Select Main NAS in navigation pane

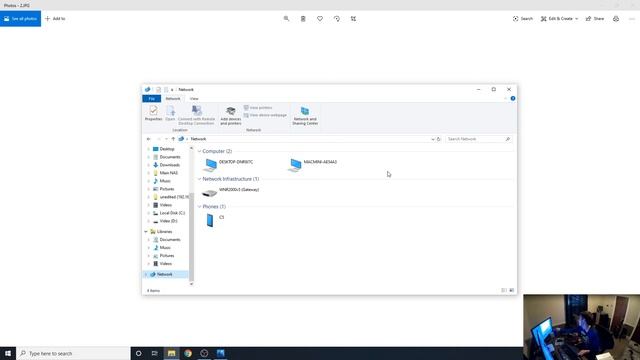pyautogui.click(x=169, y=173)
